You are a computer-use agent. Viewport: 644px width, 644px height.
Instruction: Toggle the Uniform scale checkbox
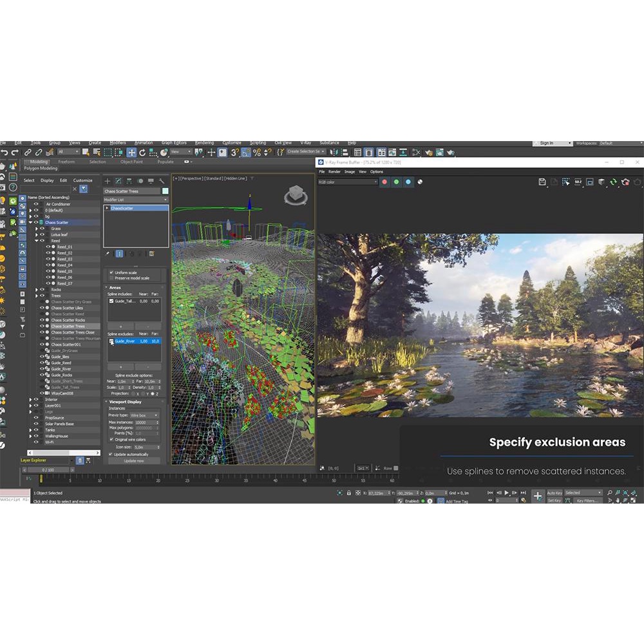[111, 272]
